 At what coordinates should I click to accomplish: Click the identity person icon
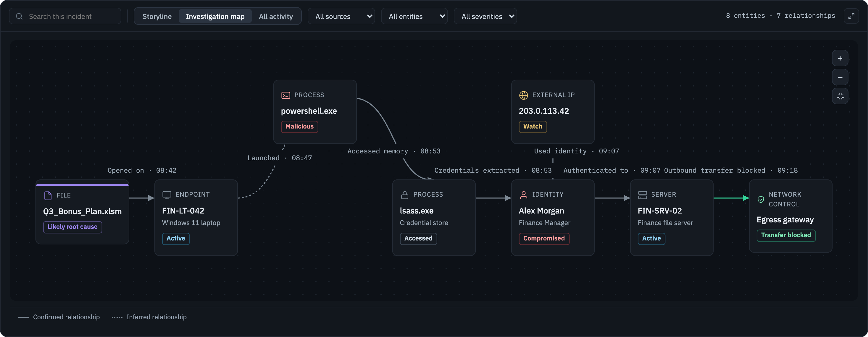click(x=523, y=195)
